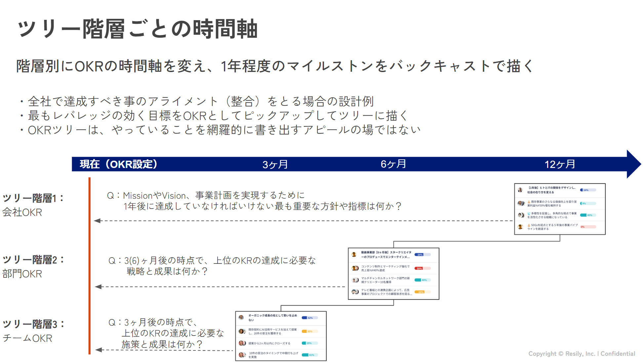Select key result 既存事業のさらなる価値向上を図り

click(552, 203)
